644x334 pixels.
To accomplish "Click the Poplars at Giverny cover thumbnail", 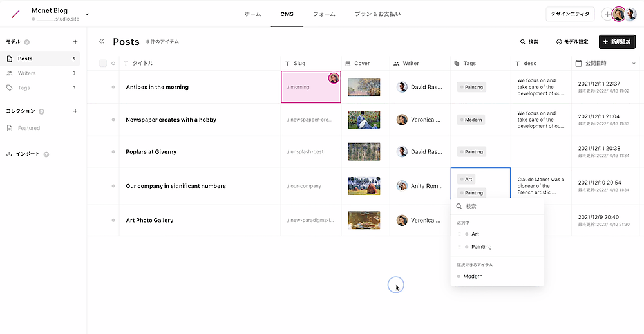I will [x=364, y=152].
